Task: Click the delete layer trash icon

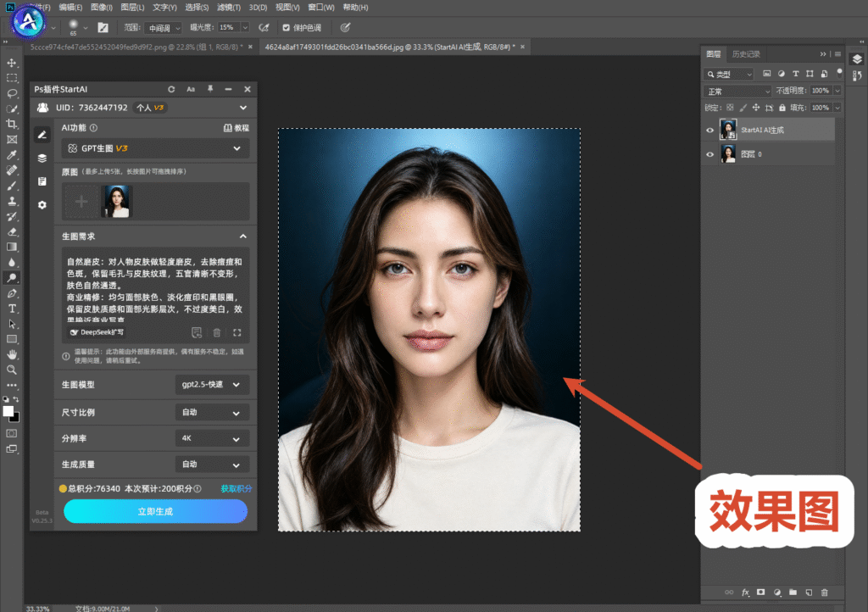Action: pos(824,593)
